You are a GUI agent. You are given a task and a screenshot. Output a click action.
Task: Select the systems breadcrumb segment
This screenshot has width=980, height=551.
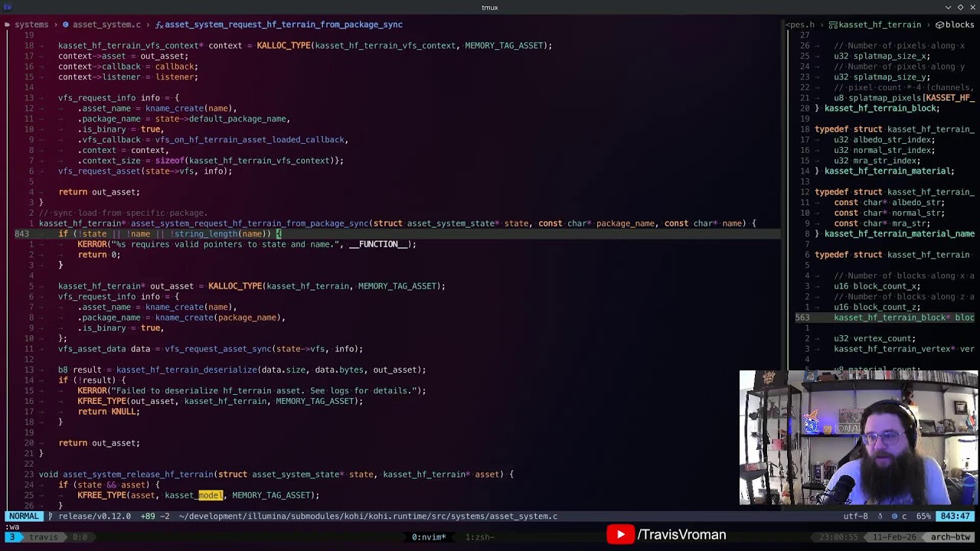(31, 24)
